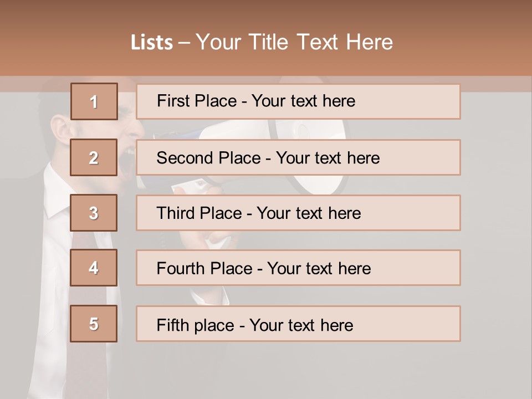This screenshot has height=399, width=532.
Task: Click the number 1 box
Action: tap(94, 101)
